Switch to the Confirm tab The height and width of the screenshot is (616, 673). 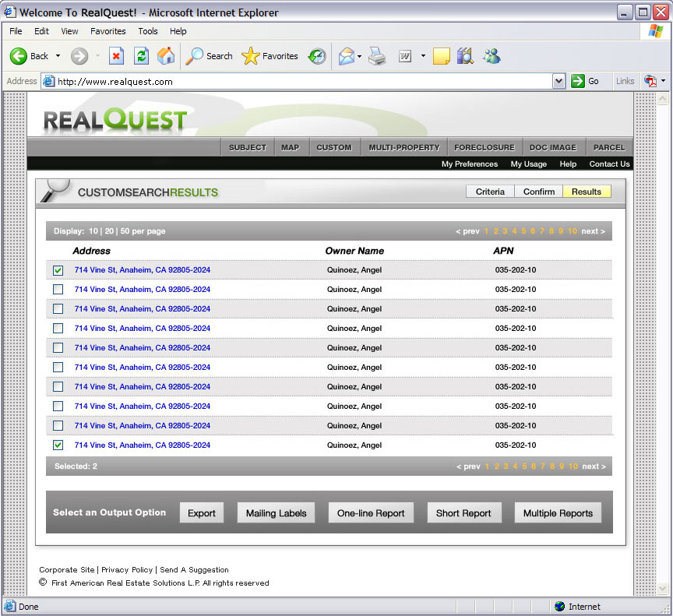(539, 192)
